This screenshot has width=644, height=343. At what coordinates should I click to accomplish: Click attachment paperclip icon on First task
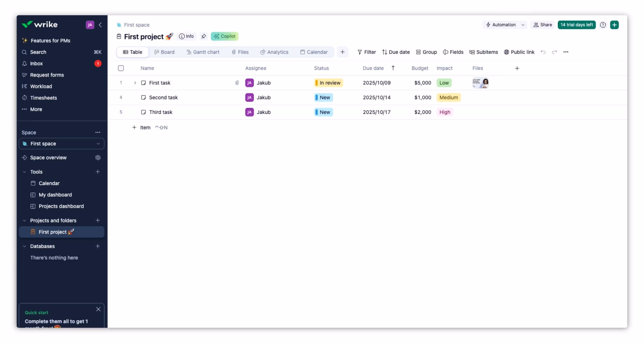click(237, 83)
